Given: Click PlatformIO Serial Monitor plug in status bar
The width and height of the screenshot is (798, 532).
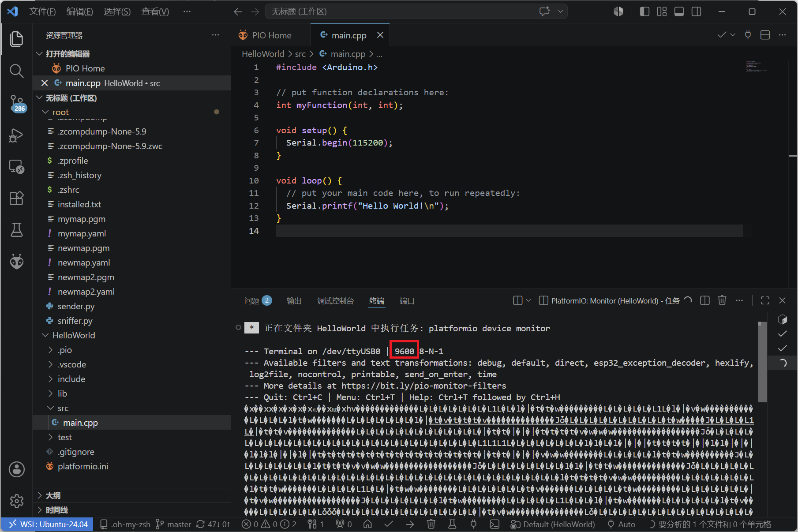Looking at the screenshot, I should point(473,524).
